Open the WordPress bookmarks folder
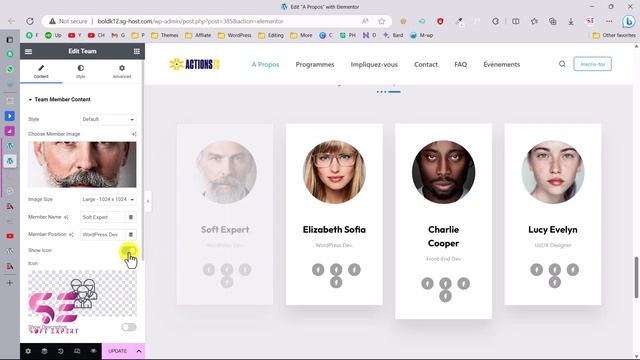 pos(235,36)
